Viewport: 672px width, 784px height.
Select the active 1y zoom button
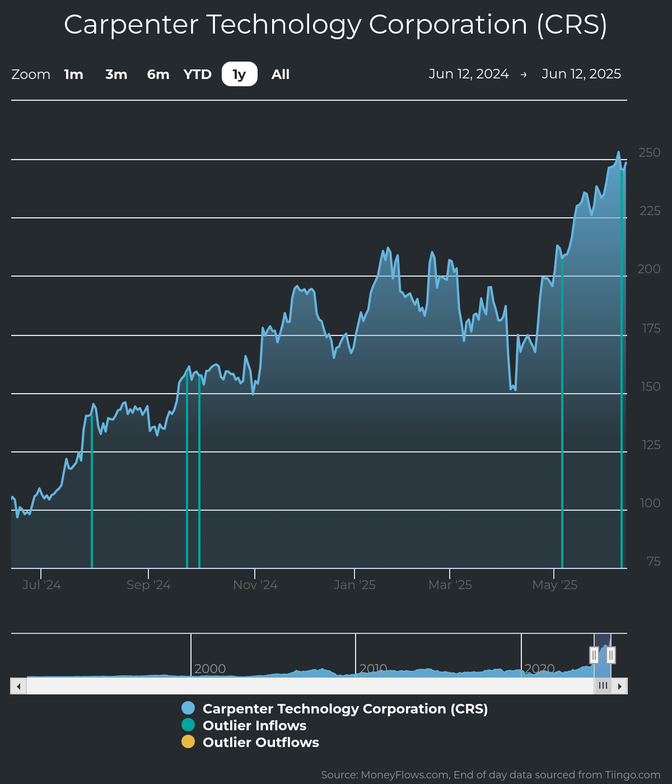pyautogui.click(x=240, y=74)
